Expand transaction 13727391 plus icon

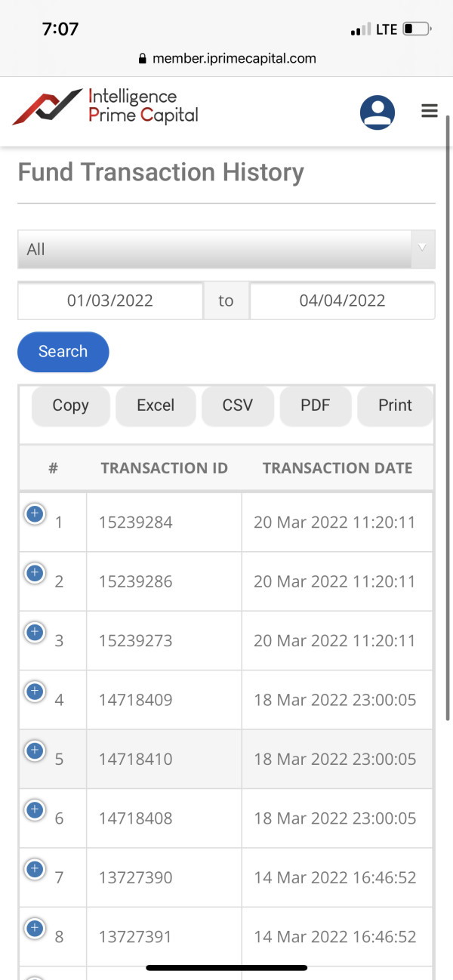pos(34,928)
